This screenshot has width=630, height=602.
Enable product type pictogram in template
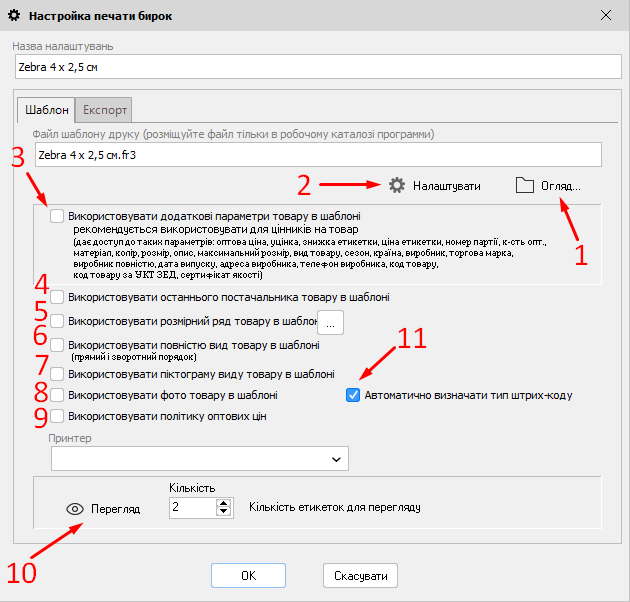tap(58, 374)
